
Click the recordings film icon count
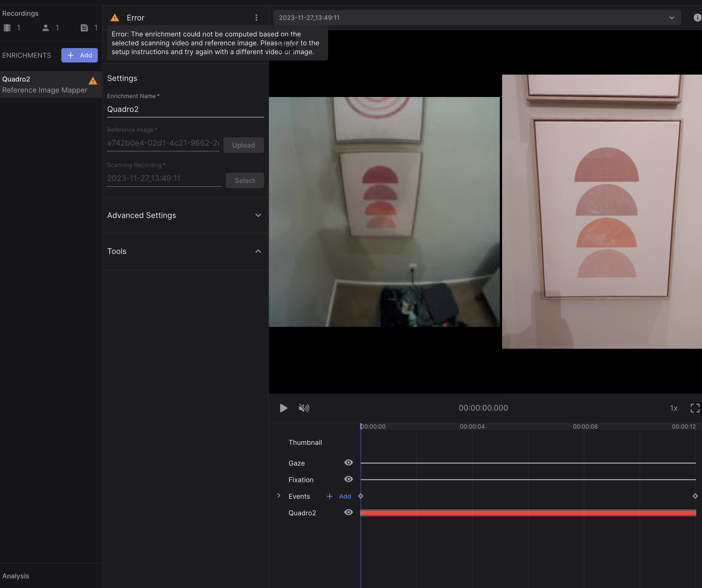coord(12,28)
